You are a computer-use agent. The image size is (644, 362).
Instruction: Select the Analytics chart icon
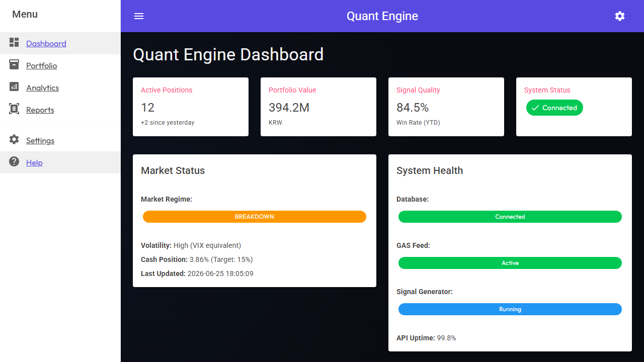coord(14,87)
